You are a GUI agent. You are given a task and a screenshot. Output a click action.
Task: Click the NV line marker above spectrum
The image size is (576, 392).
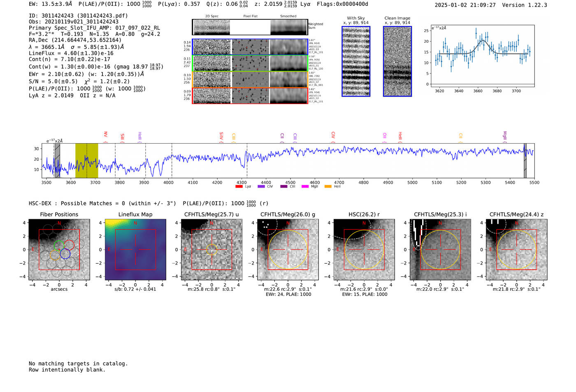coord(106,137)
